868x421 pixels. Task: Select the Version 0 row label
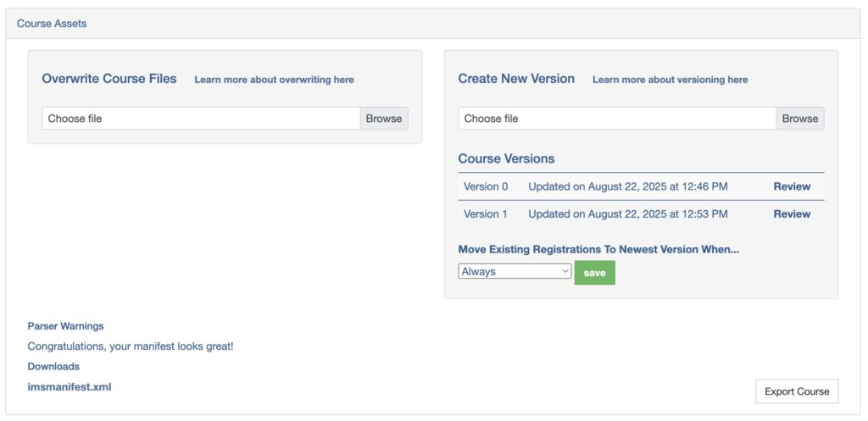486,186
